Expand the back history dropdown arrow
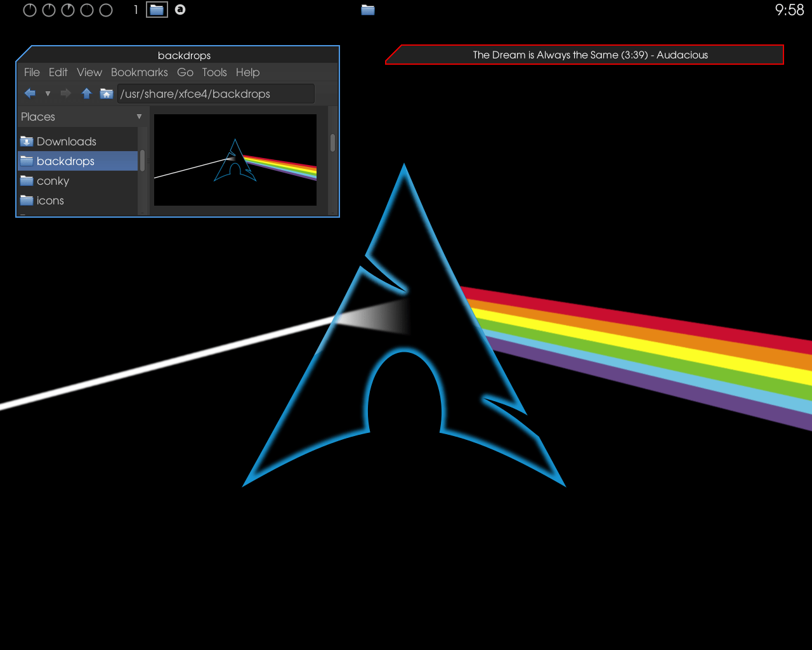The width and height of the screenshot is (812, 650). pyautogui.click(x=48, y=94)
